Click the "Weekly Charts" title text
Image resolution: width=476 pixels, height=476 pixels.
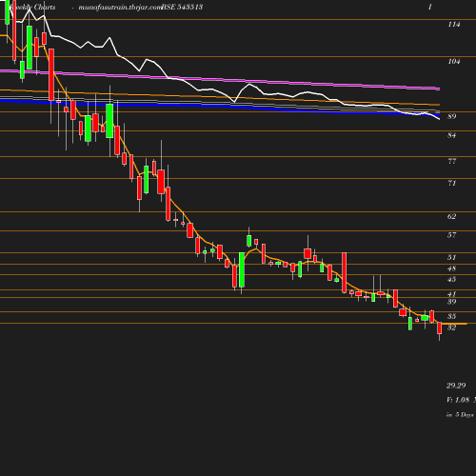[x=32, y=7]
